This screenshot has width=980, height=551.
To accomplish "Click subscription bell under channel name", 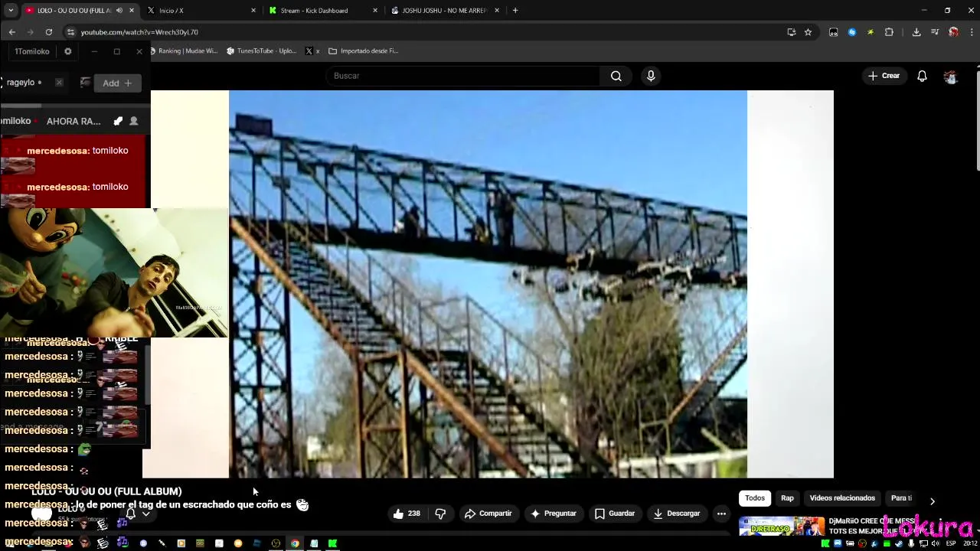I will [131, 514].
